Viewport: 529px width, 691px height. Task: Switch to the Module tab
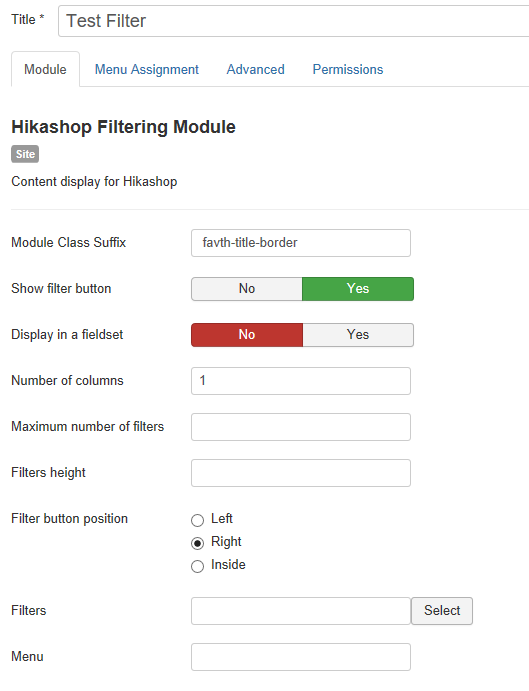click(45, 69)
